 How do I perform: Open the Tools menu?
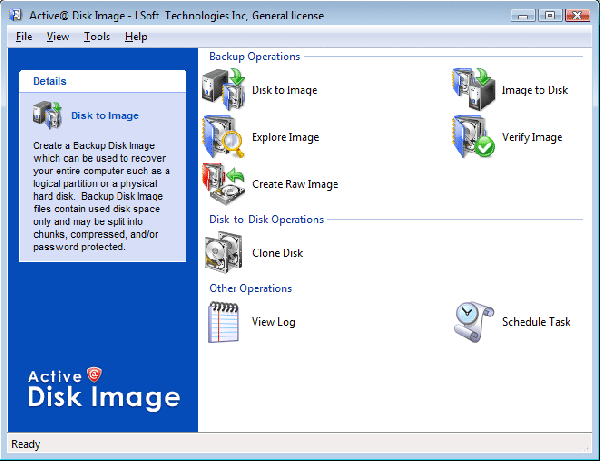97,37
